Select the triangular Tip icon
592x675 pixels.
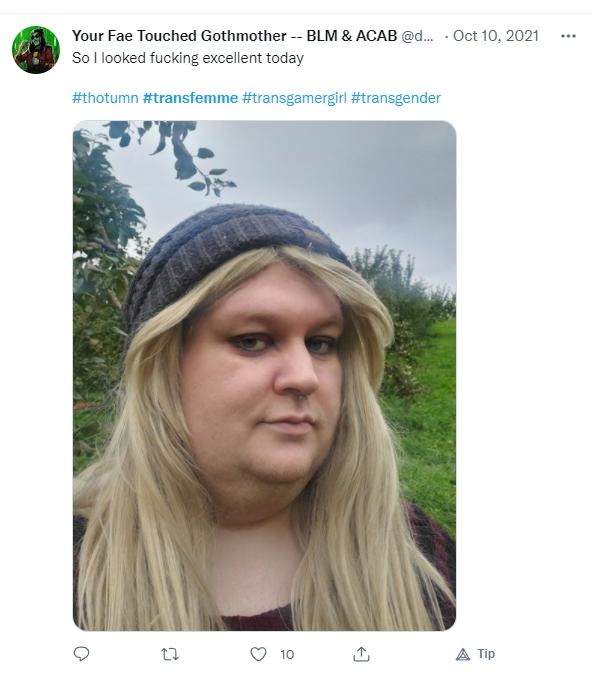(463, 654)
